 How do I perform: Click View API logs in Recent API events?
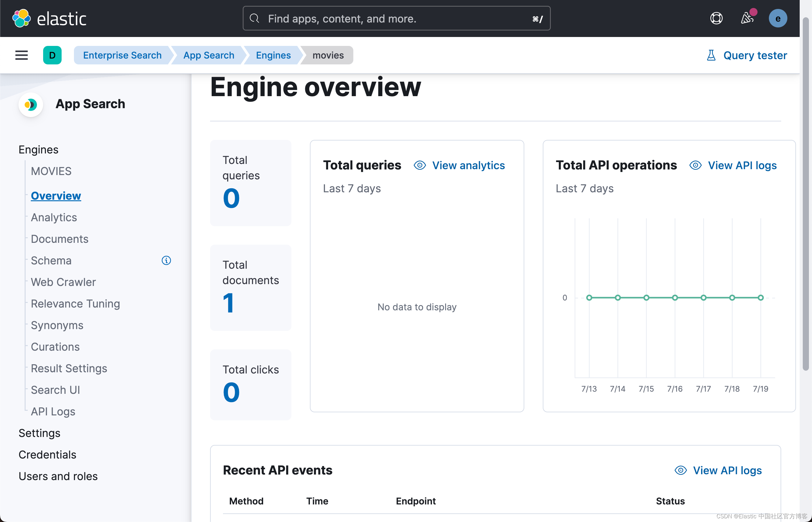727,471
